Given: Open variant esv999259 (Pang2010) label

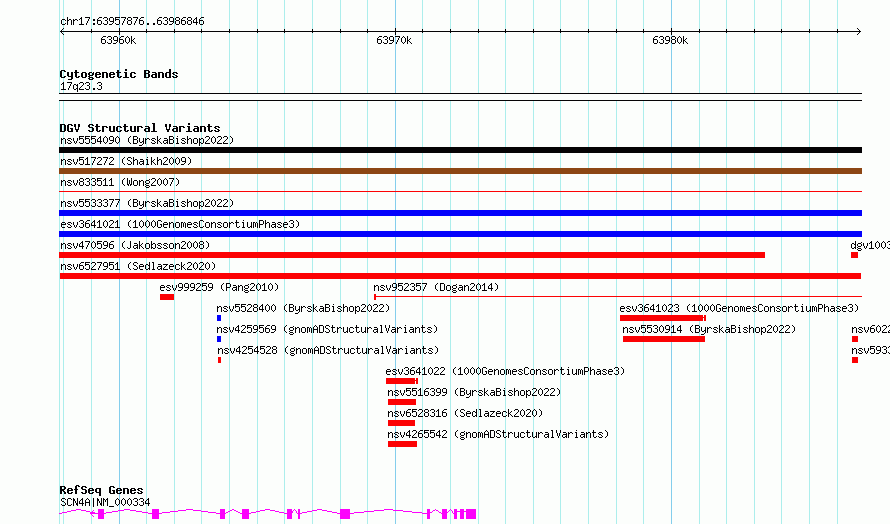Looking at the screenshot, I should pos(219,287).
